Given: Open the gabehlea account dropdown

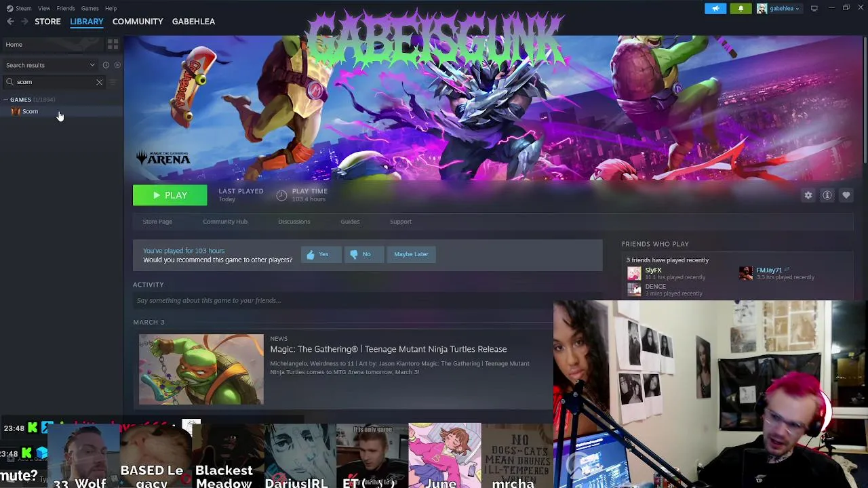Looking at the screenshot, I should coord(784,8).
